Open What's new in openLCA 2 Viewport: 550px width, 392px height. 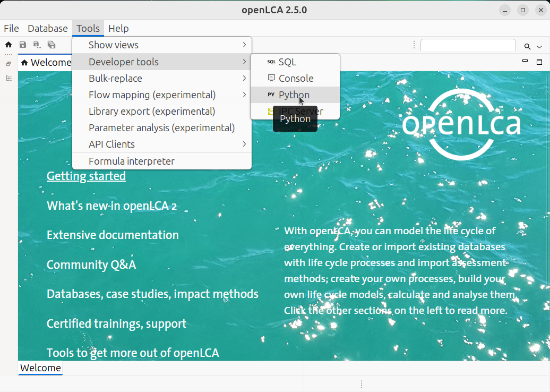click(111, 206)
